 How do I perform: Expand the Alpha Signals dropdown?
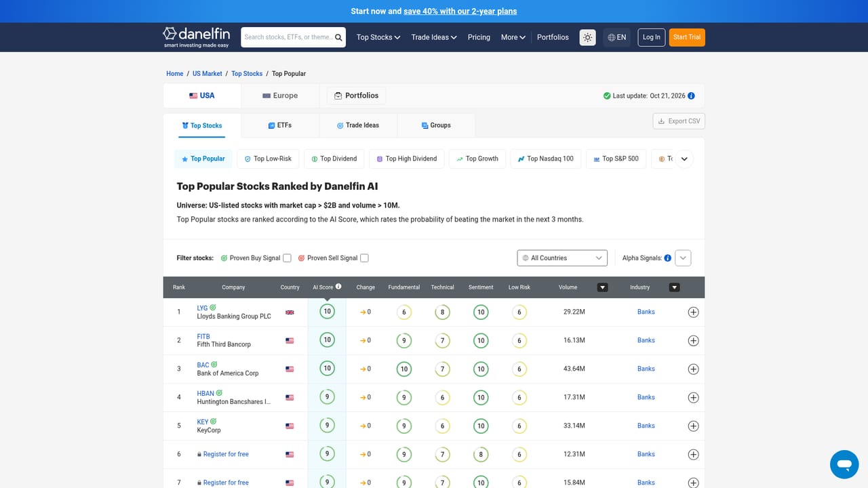pos(684,258)
